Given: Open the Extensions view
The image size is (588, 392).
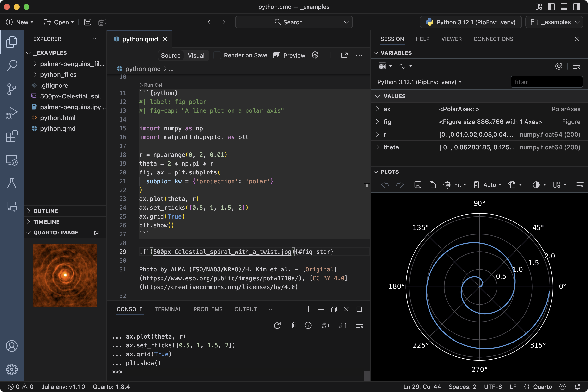Looking at the screenshot, I should click(12, 136).
